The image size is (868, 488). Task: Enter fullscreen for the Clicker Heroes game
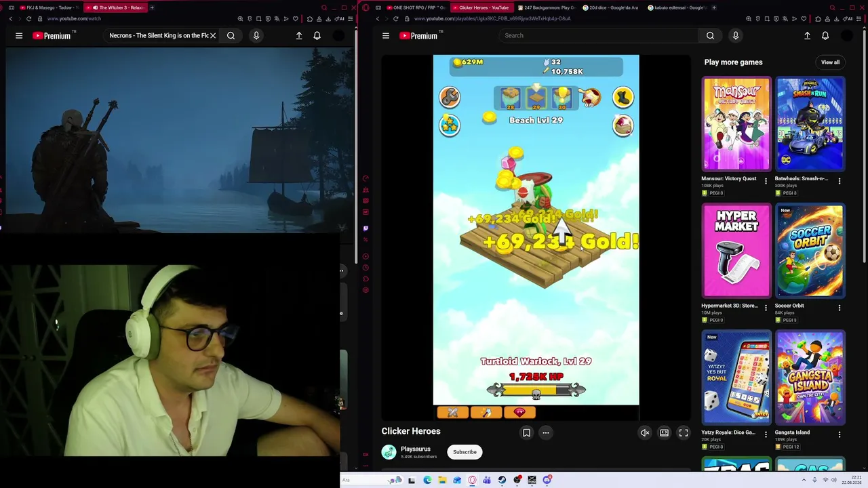click(684, 432)
